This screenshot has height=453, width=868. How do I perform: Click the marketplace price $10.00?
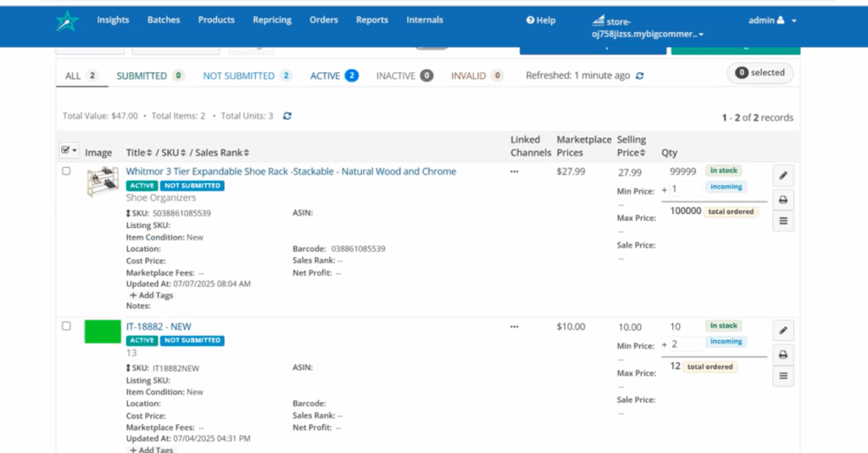(x=570, y=327)
